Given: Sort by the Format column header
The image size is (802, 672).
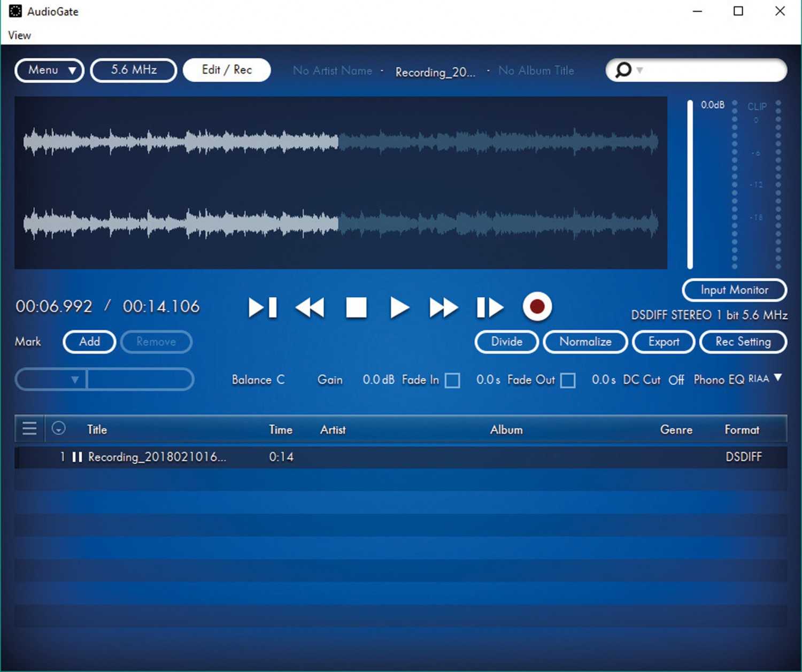Looking at the screenshot, I should click(x=742, y=429).
